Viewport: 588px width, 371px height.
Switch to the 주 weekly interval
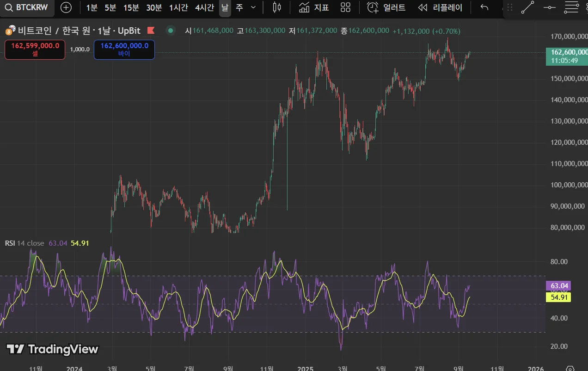(239, 7)
